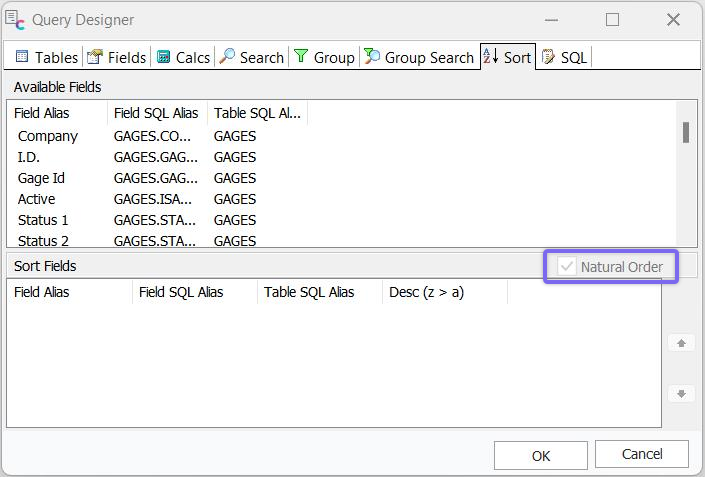705x477 pixels.
Task: Click the Field SQL Alias column header in Available Fields
Action: [x=156, y=113]
